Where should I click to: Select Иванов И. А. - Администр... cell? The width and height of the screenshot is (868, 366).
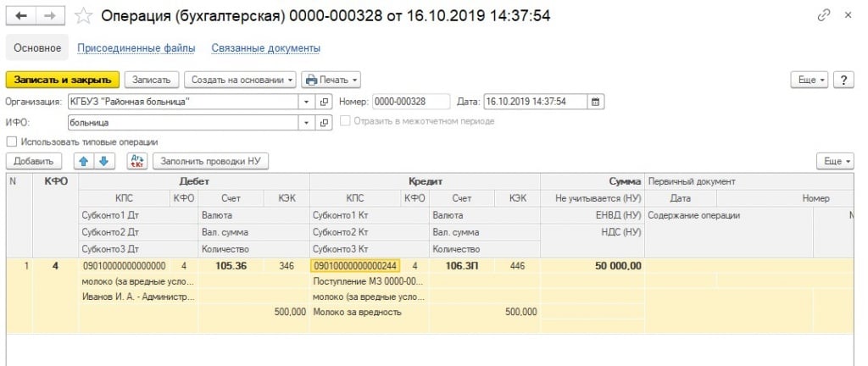coord(138,297)
